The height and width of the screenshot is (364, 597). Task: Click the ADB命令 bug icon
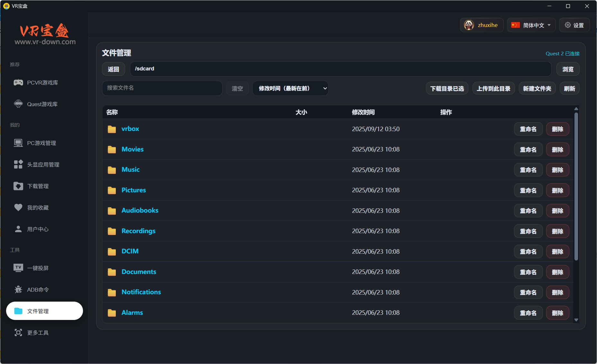coord(18,289)
